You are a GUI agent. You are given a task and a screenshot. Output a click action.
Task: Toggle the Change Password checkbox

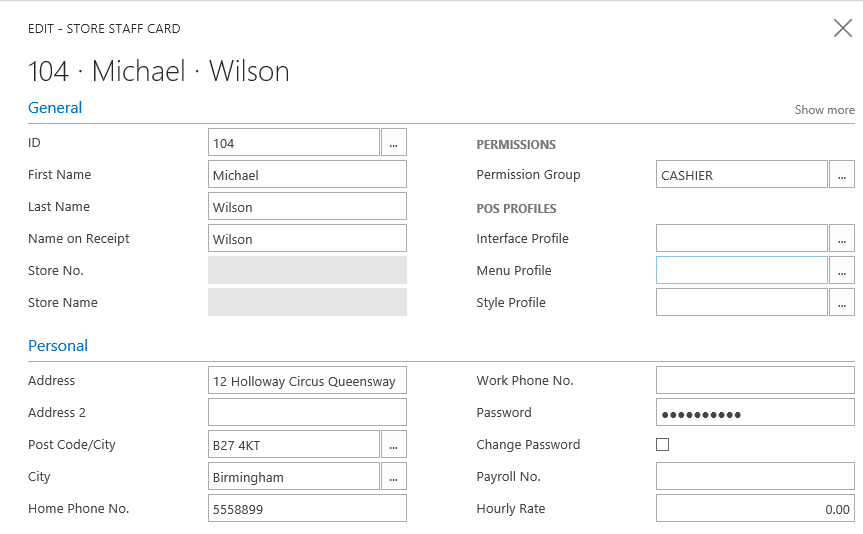[x=662, y=445]
